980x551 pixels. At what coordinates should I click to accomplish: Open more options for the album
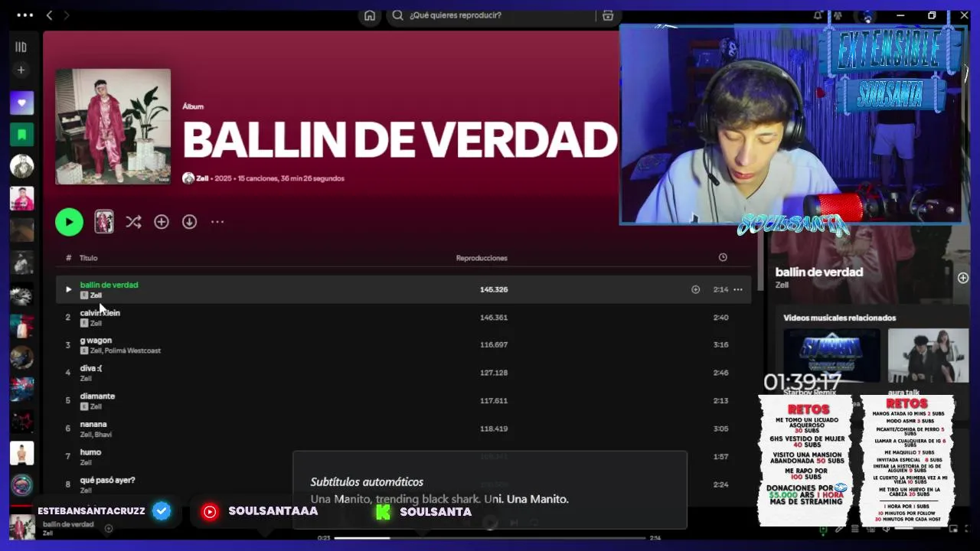click(x=217, y=222)
